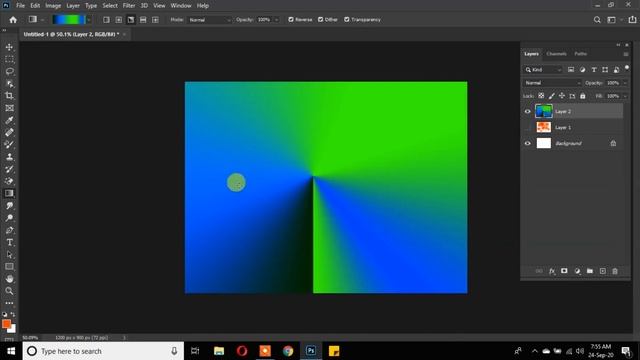640x360 pixels.
Task: Select the Rectangle shape tool
Action: 9,267
